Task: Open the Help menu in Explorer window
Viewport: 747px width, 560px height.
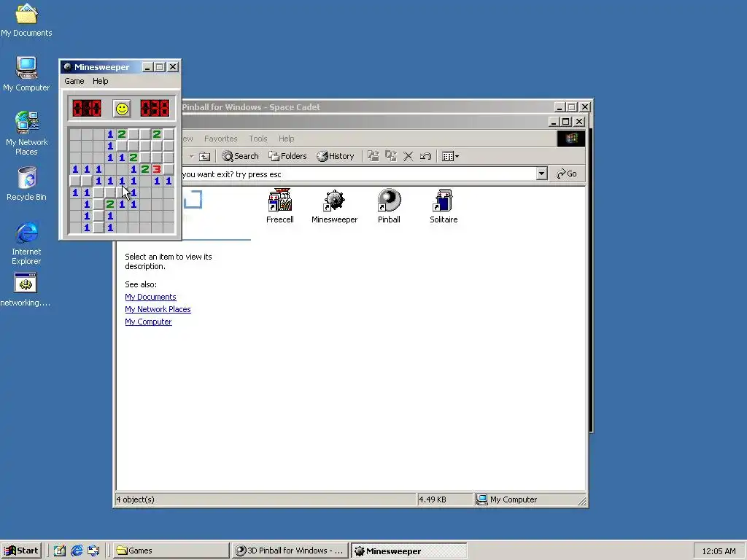Action: [286, 139]
